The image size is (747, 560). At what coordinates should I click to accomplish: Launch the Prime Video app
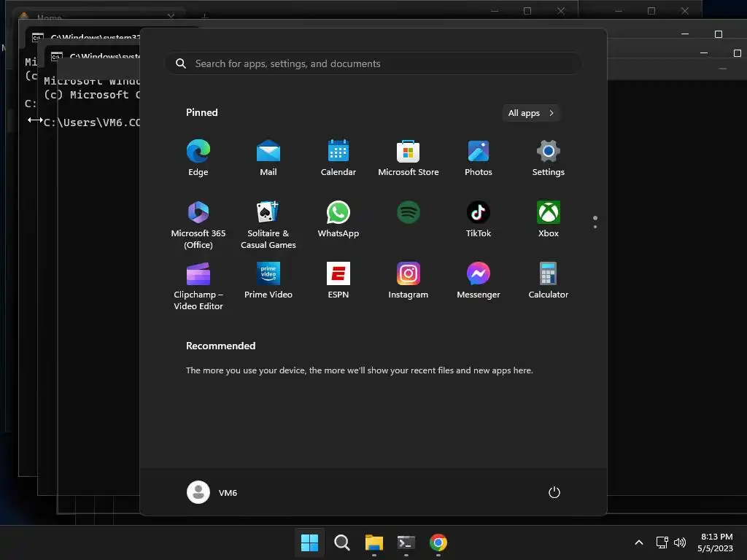tap(268, 281)
